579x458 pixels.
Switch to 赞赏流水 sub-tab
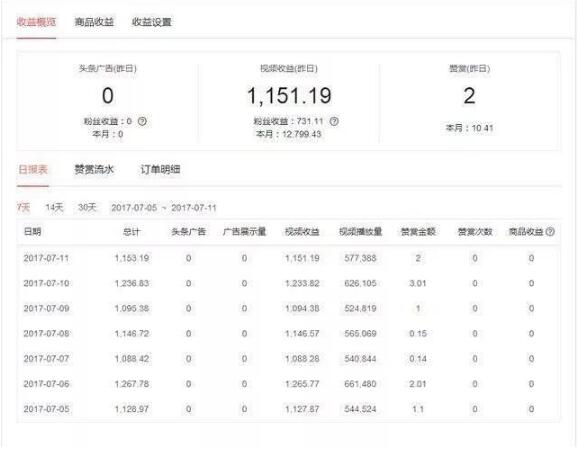coord(94,170)
